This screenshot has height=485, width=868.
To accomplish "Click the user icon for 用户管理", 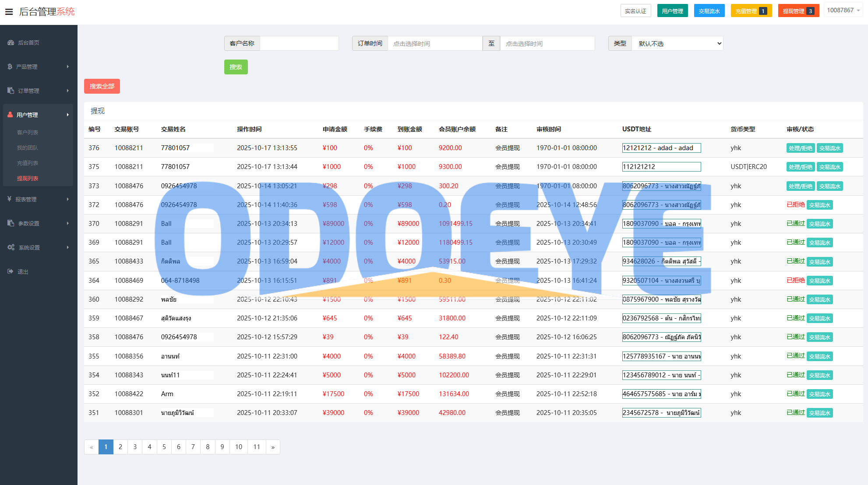I will 11,115.
